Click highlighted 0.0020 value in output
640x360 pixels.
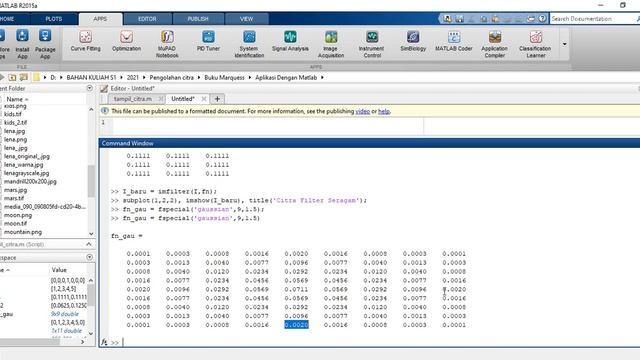(296, 325)
